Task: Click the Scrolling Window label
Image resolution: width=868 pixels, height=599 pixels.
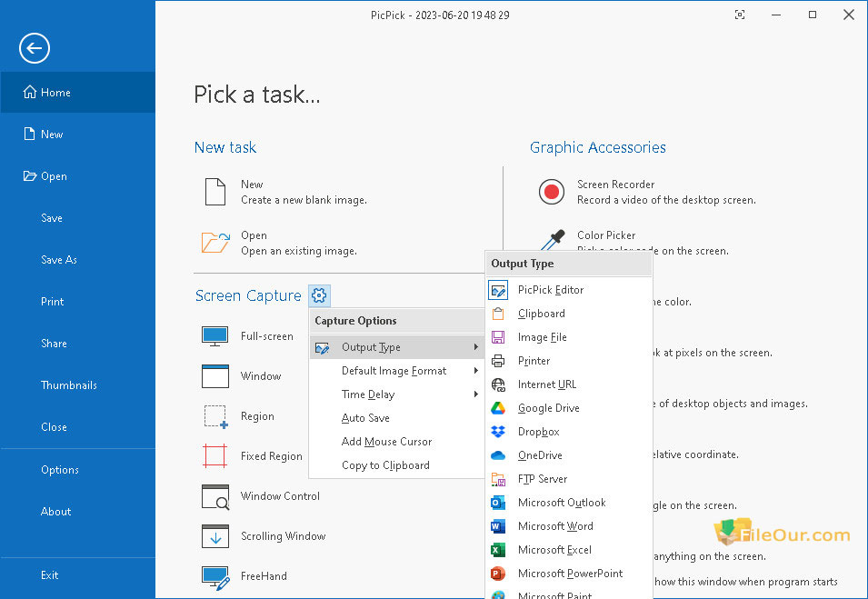Action: point(283,536)
